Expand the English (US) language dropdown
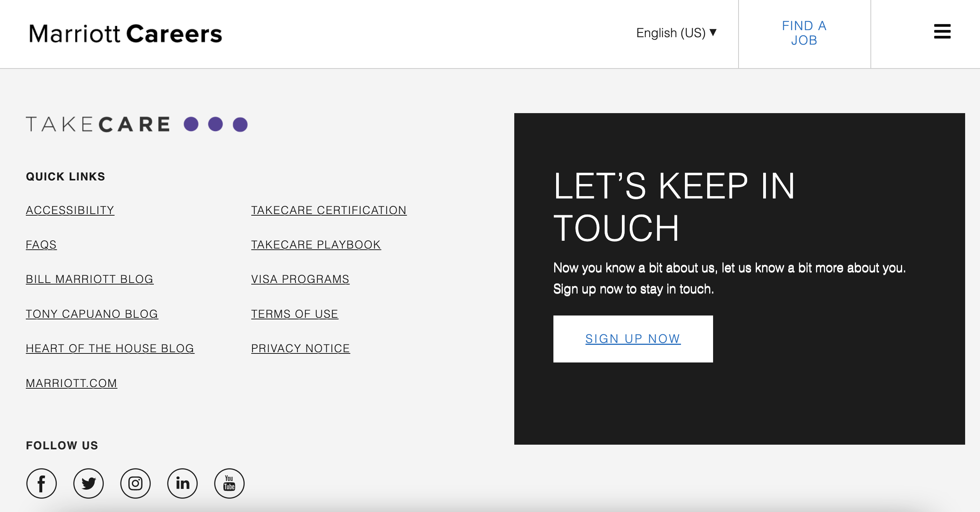 coord(676,33)
